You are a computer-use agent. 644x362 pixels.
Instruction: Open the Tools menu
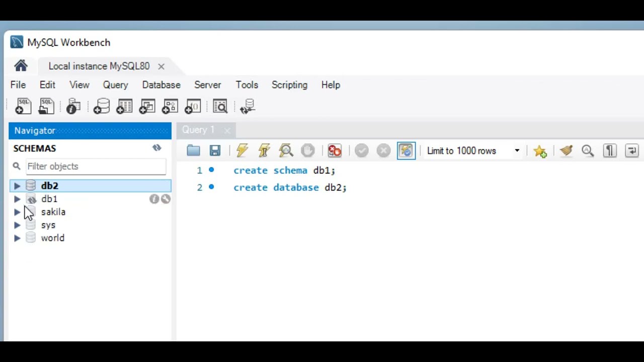(247, 85)
